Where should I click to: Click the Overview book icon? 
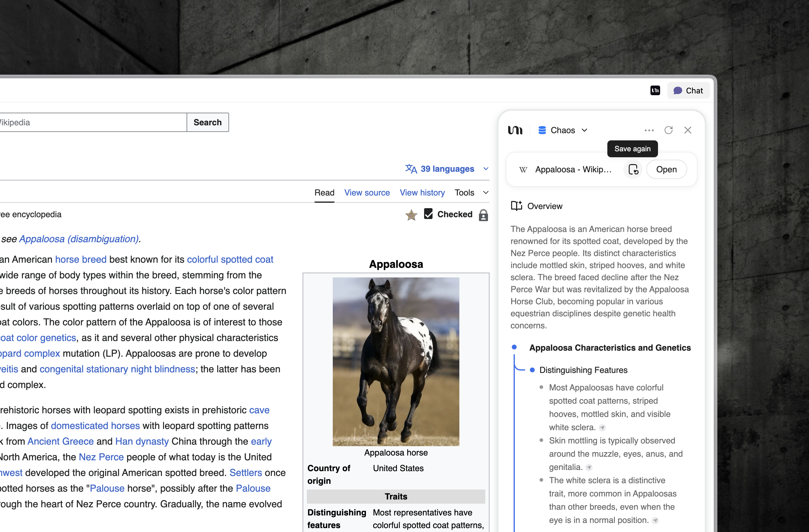click(x=516, y=206)
